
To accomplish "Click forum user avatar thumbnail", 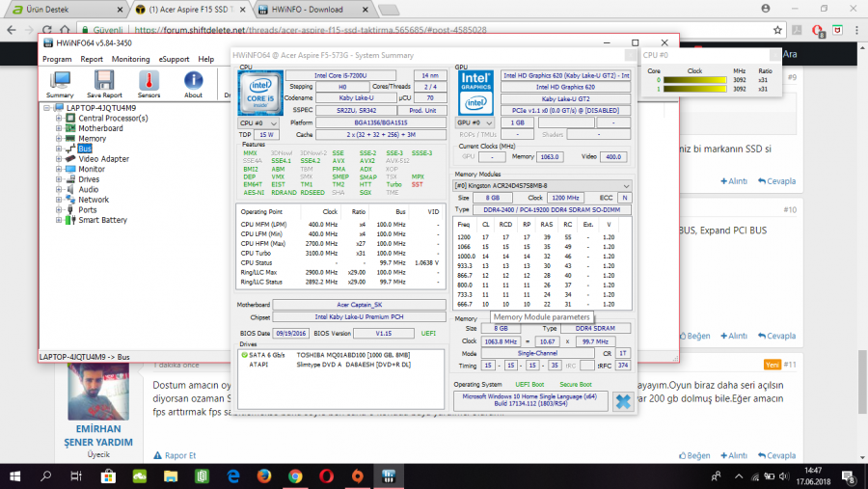I will [98, 392].
